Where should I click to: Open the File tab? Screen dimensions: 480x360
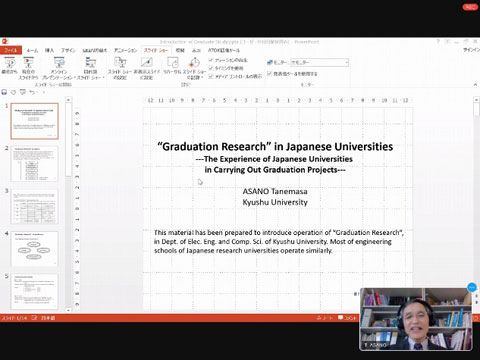coord(11,50)
